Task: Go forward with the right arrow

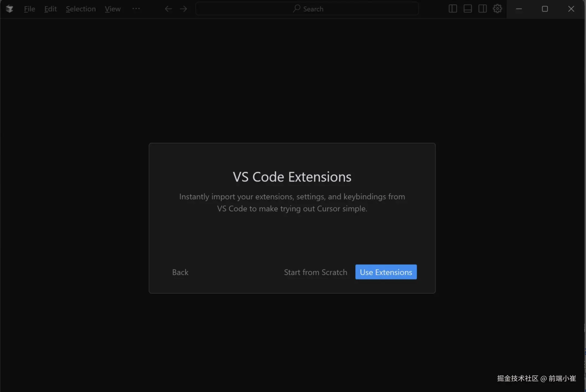Action: 183,9
